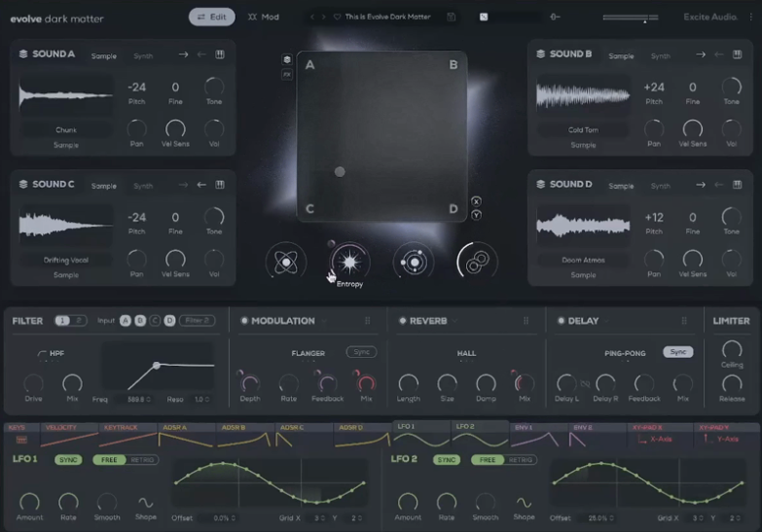762x532 pixels.
Task: Open Sound B sample browser grid icon
Action: 738,54
